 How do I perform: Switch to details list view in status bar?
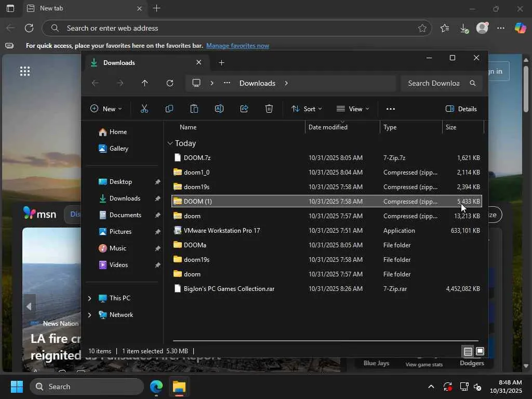point(468,352)
